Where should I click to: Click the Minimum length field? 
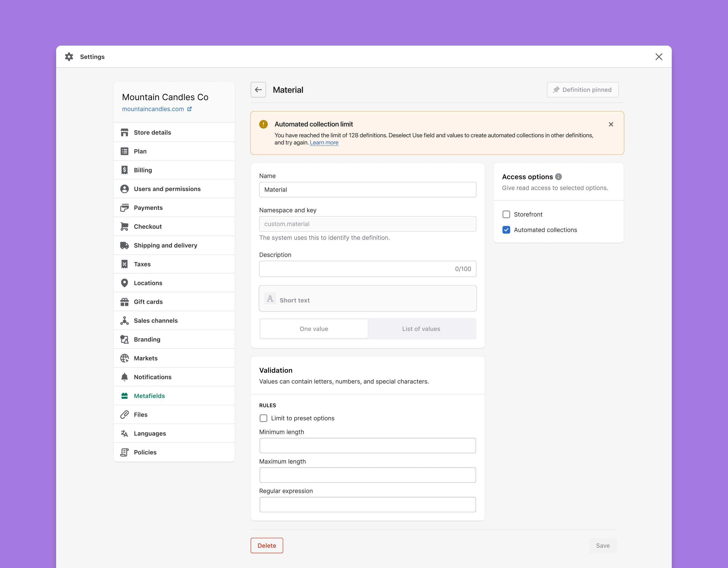(368, 446)
